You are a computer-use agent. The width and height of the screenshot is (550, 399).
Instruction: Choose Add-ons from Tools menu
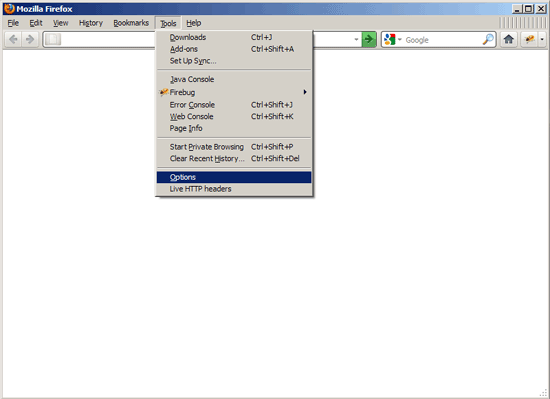pos(234,49)
